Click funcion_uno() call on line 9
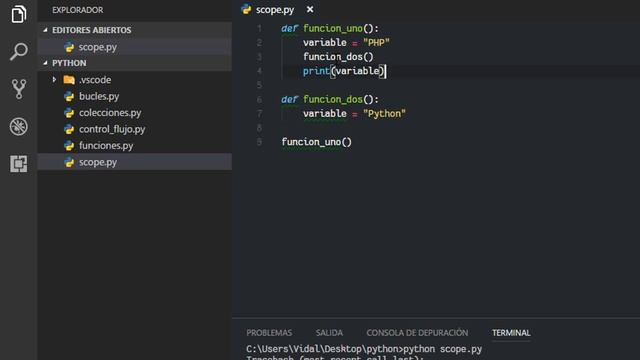 tap(316, 142)
